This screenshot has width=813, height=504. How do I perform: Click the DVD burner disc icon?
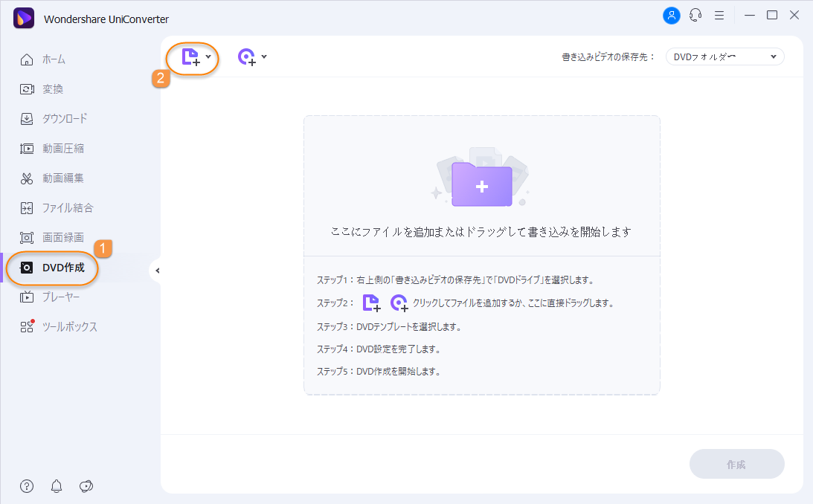coord(27,268)
